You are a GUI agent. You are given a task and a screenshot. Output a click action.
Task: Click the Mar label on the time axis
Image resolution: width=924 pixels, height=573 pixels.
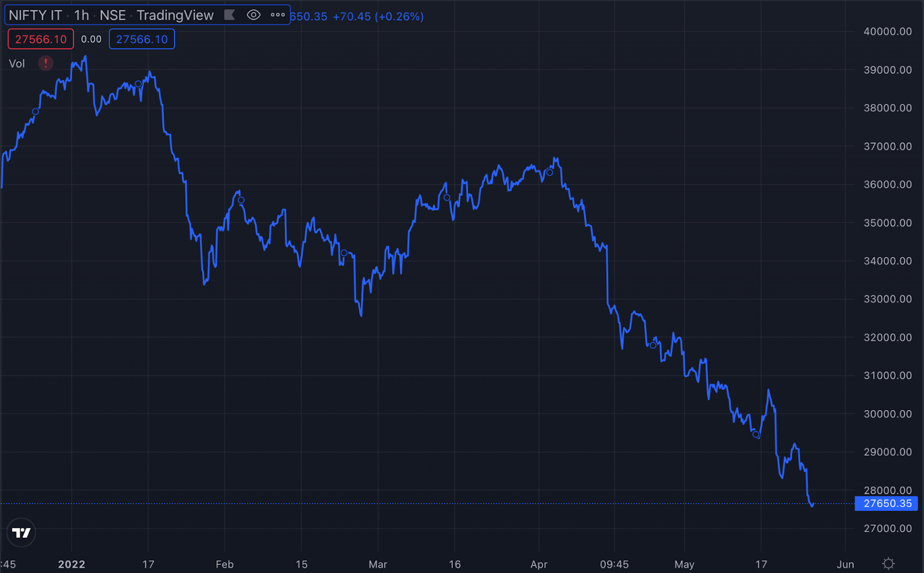(x=378, y=564)
